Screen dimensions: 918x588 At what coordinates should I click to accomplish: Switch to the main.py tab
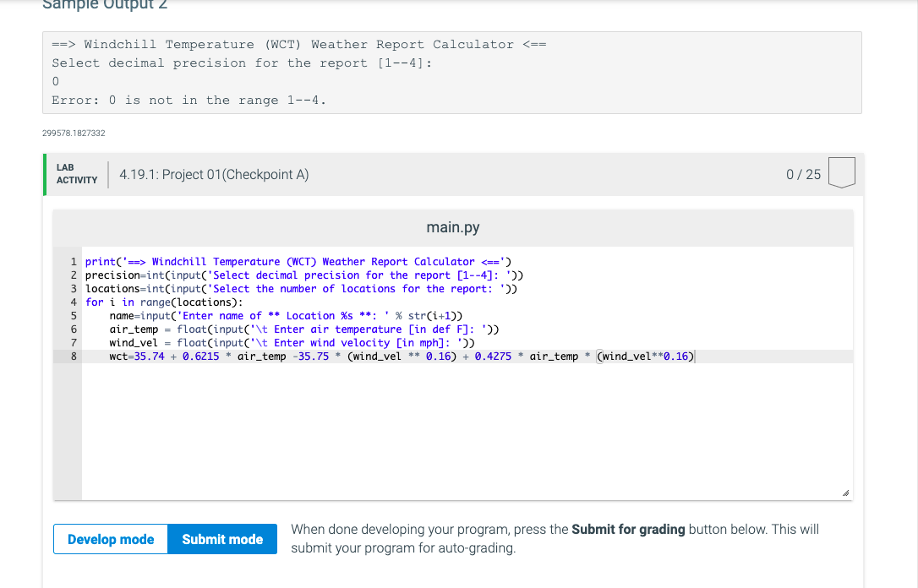click(x=453, y=227)
